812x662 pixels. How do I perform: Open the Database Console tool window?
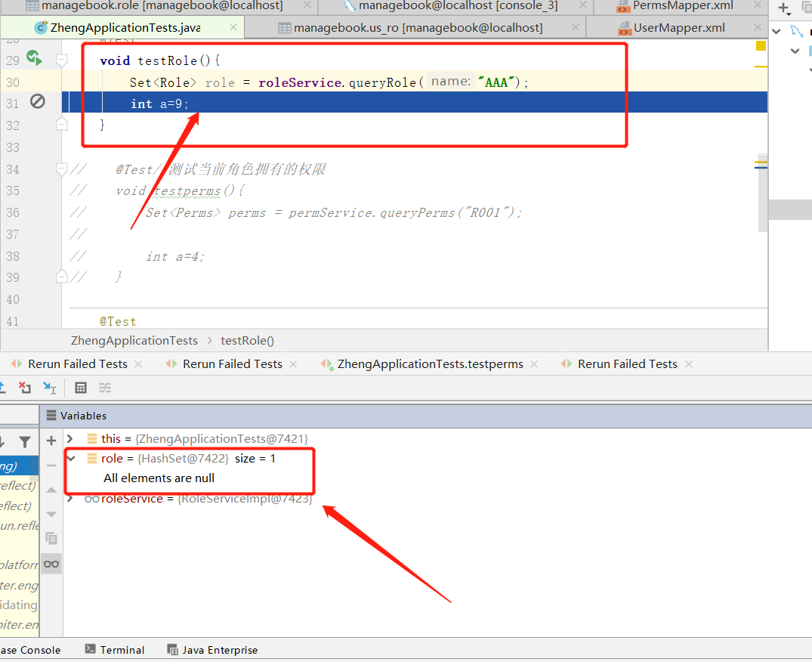point(30,650)
